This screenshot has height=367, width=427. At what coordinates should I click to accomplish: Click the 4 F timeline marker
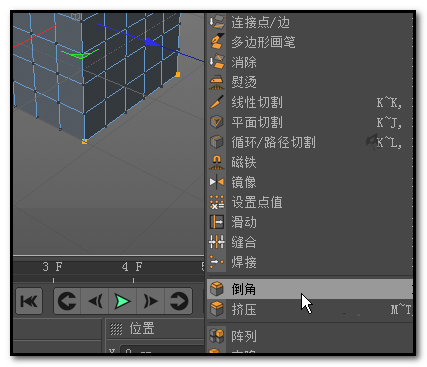tap(132, 267)
